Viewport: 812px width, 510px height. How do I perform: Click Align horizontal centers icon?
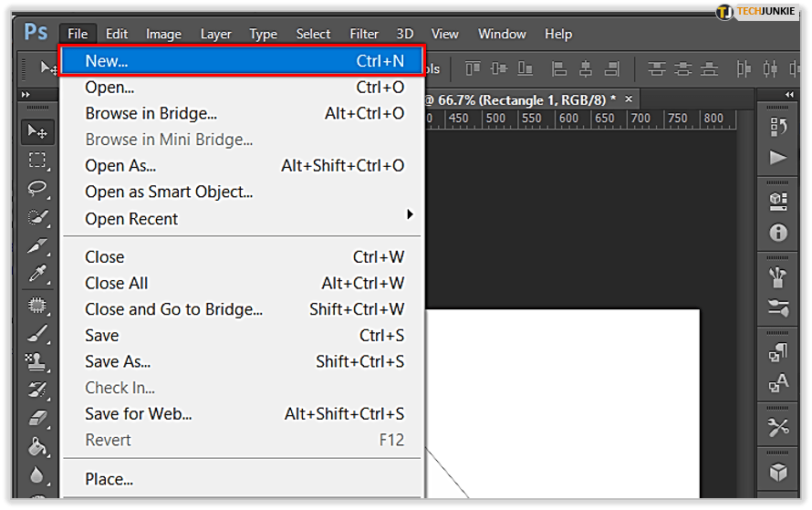586,68
